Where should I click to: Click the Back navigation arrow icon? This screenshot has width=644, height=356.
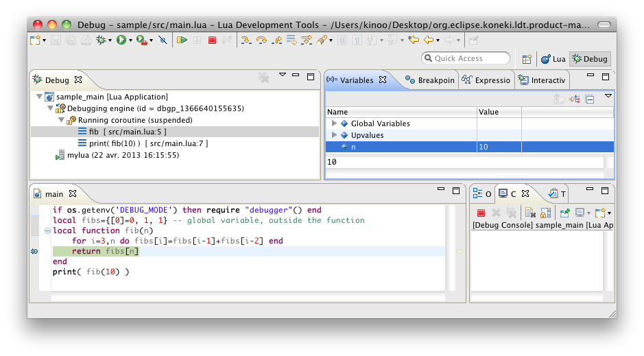429,40
